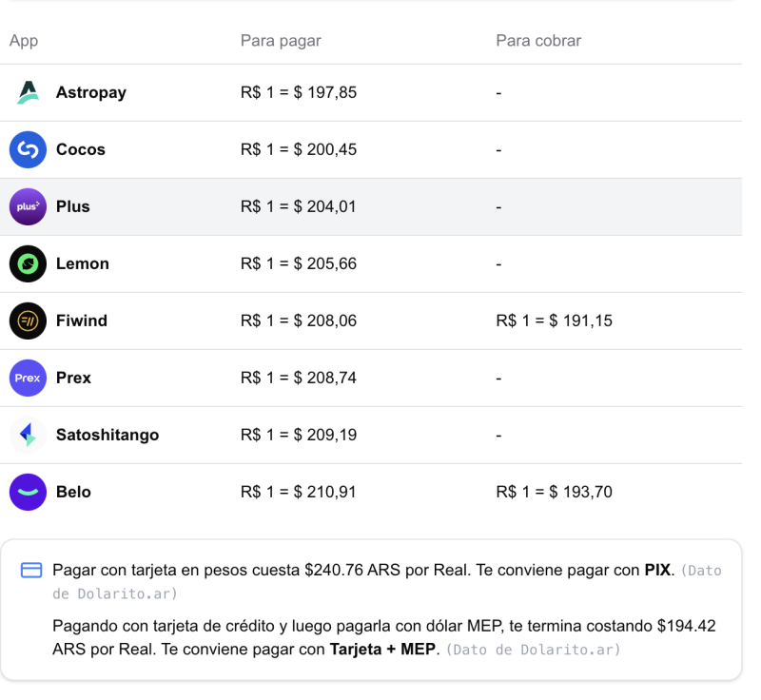Sort by the App column header
The height and width of the screenshot is (700, 761).
click(23, 41)
